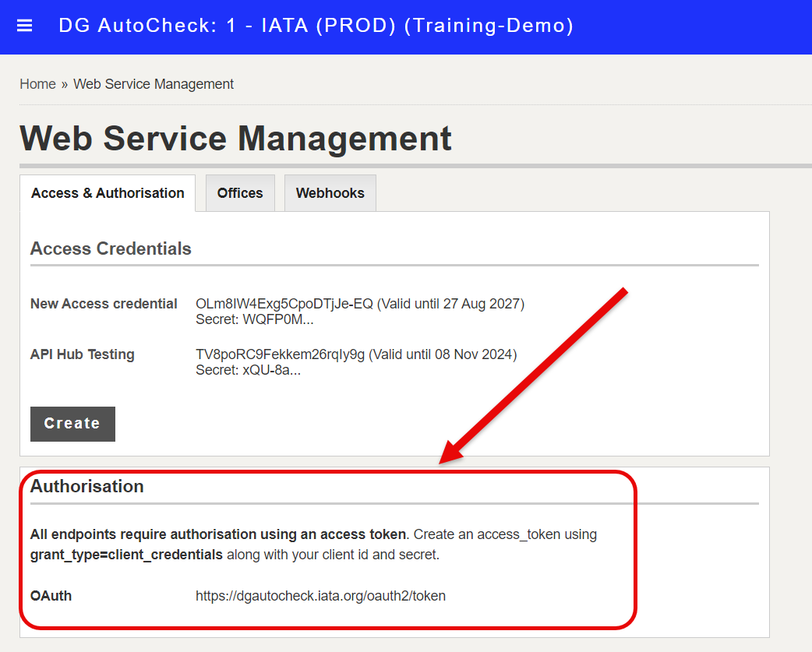812x652 pixels.
Task: Click the DG AutoCheck header title
Action: tap(316, 26)
